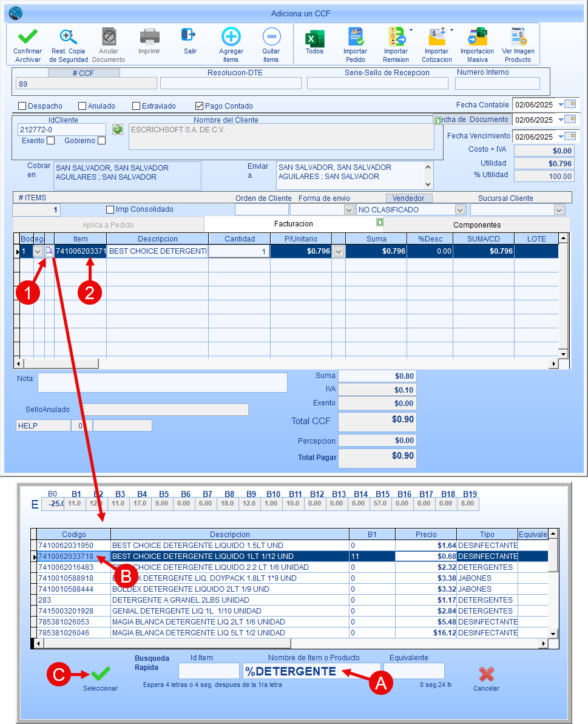Uncheck the Pago Contado checkbox

click(x=200, y=106)
